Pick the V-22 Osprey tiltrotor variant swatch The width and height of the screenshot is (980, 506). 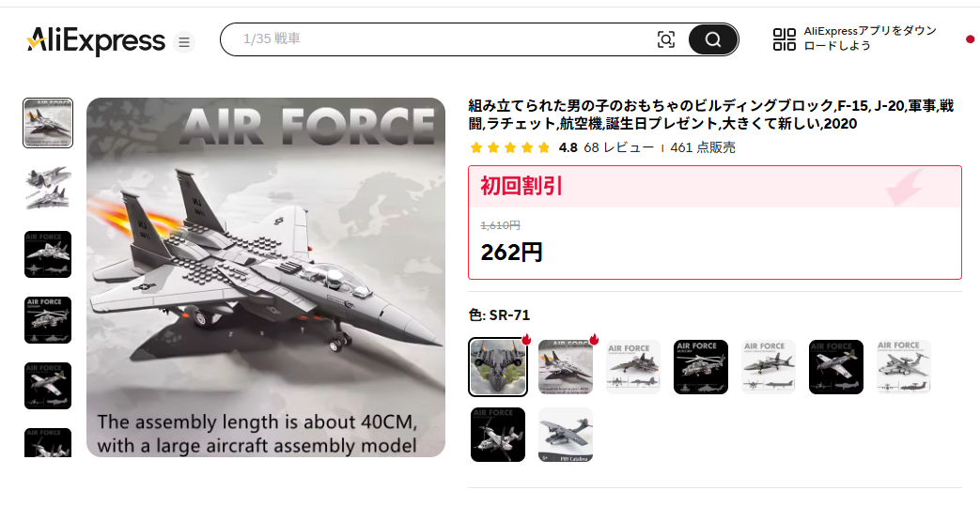point(498,435)
